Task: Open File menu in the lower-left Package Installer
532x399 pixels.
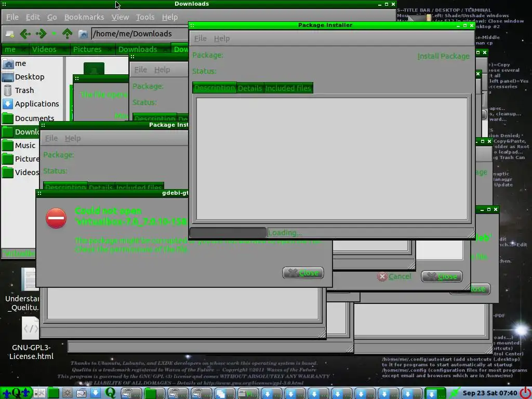Action: (x=51, y=138)
